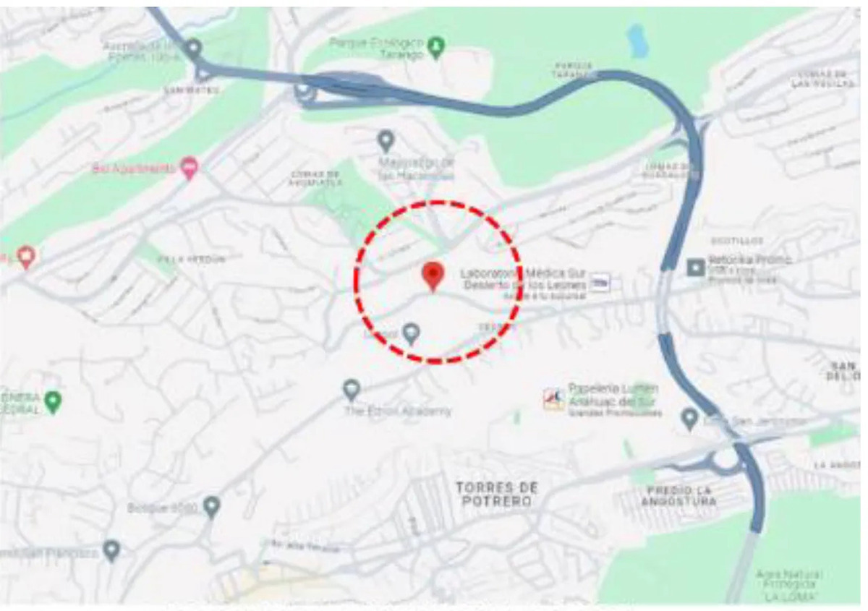Screen dimensions: 868x611
Task: Click the red location pin in the dashed circle
Action: coord(433,276)
